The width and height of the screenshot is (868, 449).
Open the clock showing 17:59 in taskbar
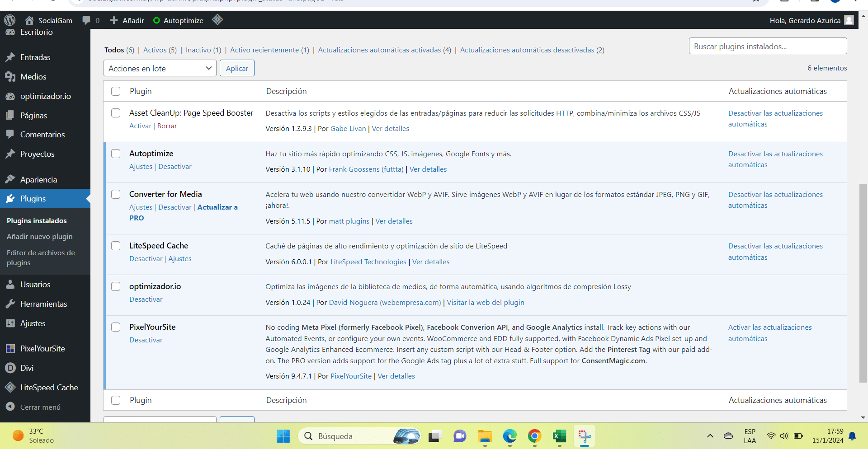[828, 436]
